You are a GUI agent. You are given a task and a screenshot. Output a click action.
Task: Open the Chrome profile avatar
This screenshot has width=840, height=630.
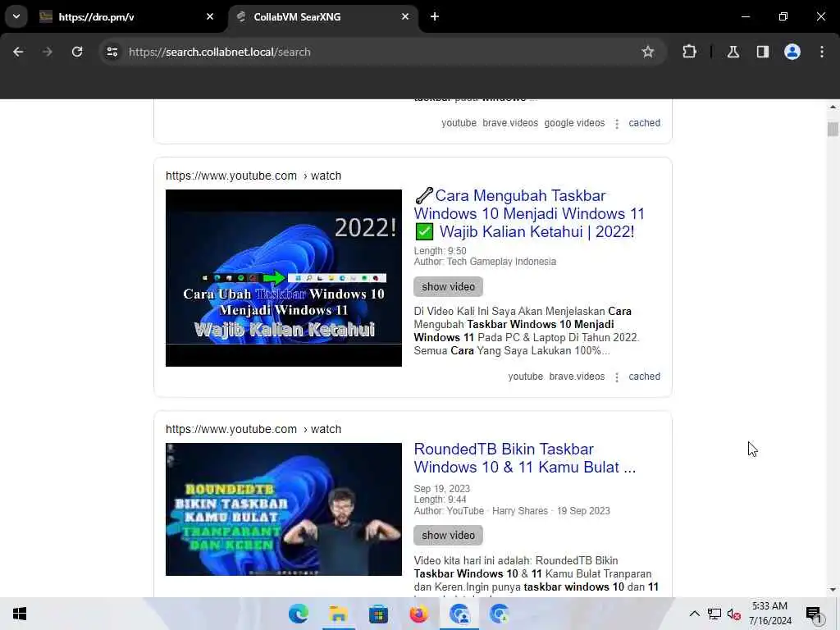(x=792, y=52)
